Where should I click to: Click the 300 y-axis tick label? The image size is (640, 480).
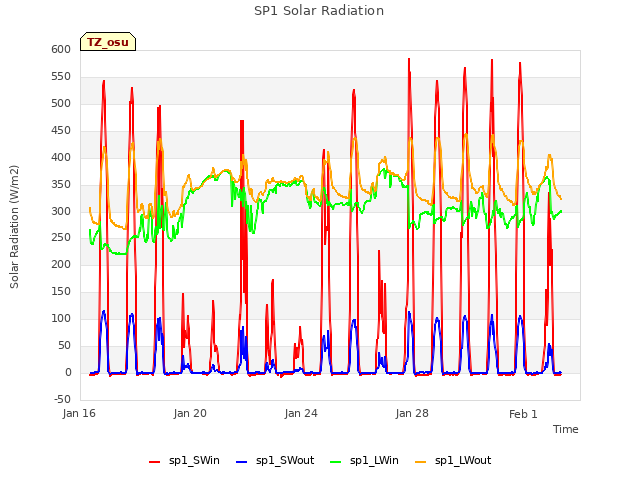[x=61, y=211]
